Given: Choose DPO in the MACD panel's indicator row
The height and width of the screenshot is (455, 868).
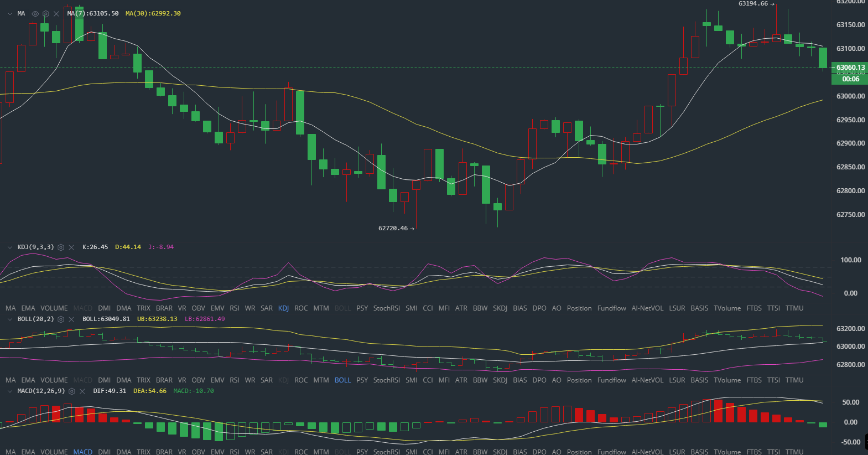Looking at the screenshot, I should point(539,452).
